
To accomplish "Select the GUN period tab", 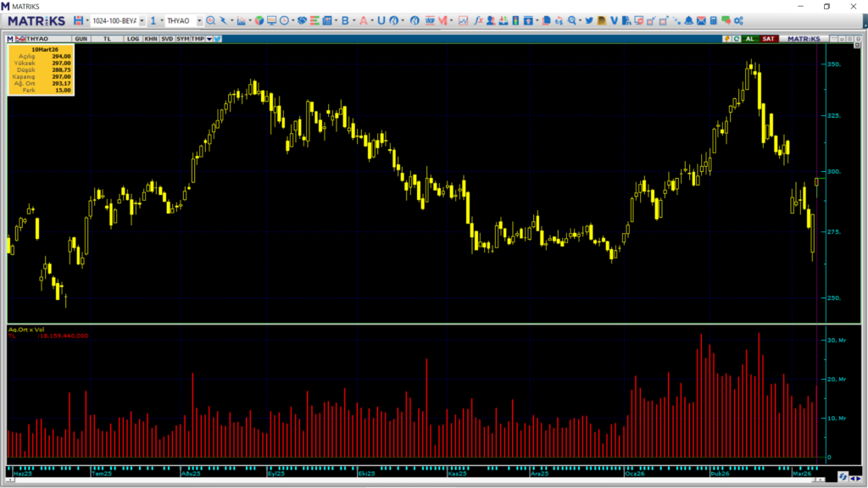I will click(x=81, y=39).
